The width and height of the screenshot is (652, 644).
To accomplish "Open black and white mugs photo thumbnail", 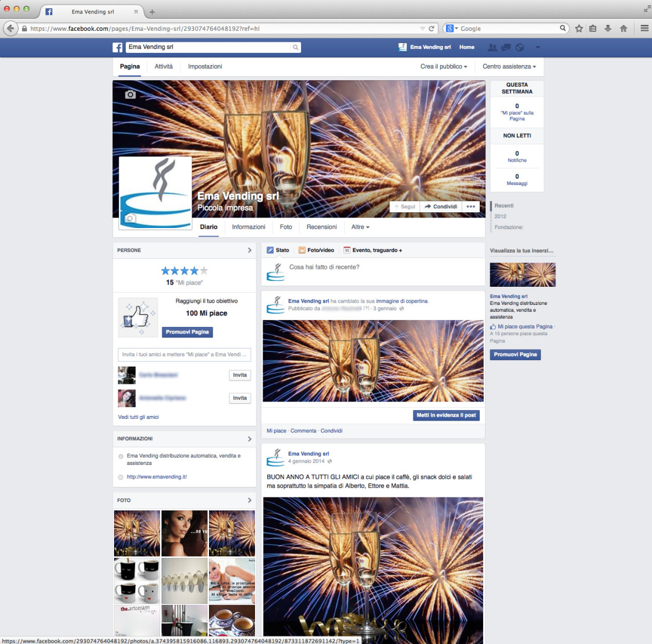I will pyautogui.click(x=137, y=581).
